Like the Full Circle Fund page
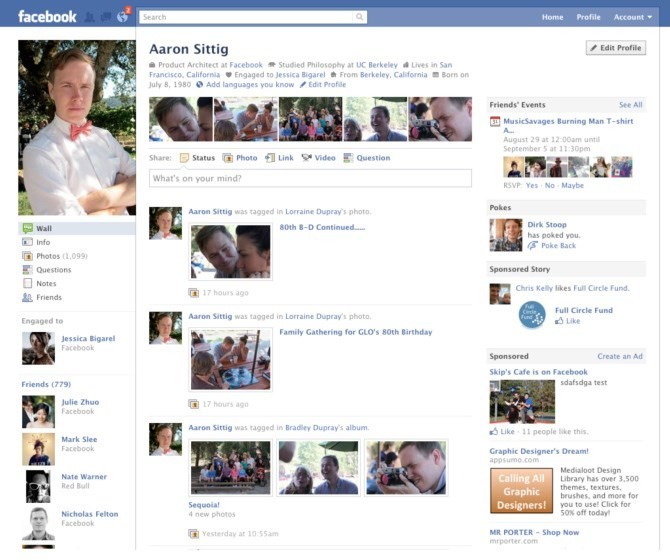 point(572,321)
